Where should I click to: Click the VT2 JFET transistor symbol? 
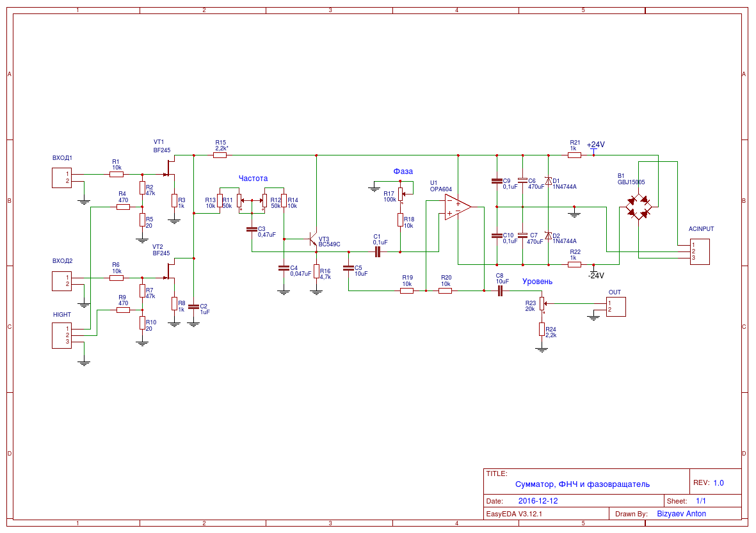pos(169,271)
